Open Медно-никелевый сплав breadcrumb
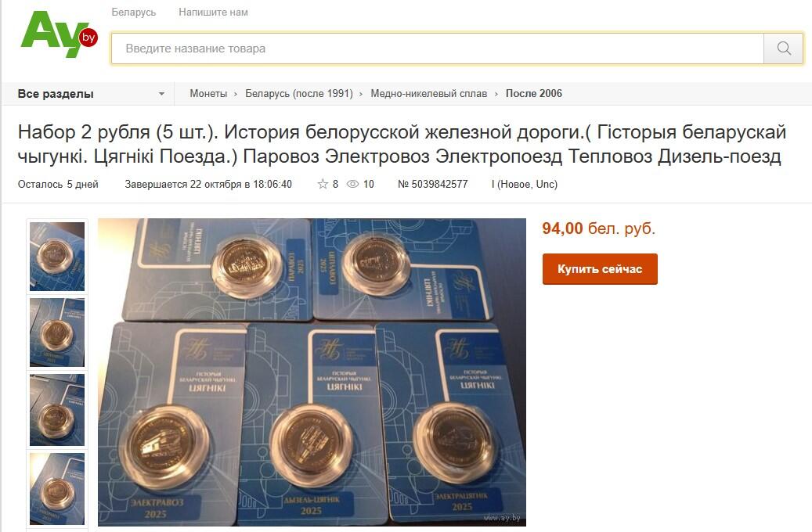Image resolution: width=812 pixels, height=532 pixels. coord(429,94)
